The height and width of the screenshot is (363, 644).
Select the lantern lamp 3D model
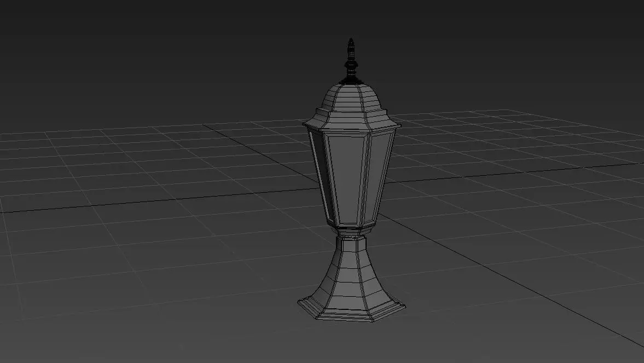tap(351, 181)
